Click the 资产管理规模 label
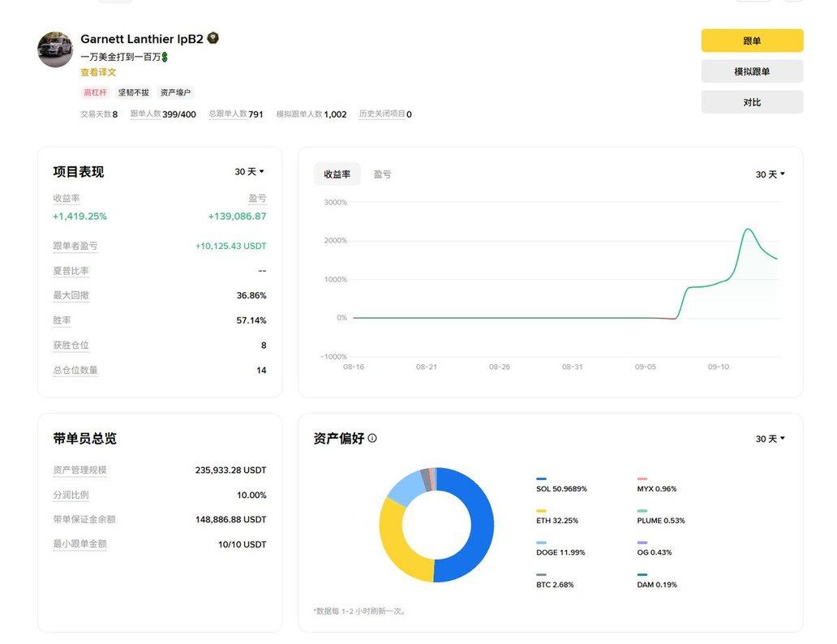Screen dimensions: 837x644 click(x=79, y=470)
